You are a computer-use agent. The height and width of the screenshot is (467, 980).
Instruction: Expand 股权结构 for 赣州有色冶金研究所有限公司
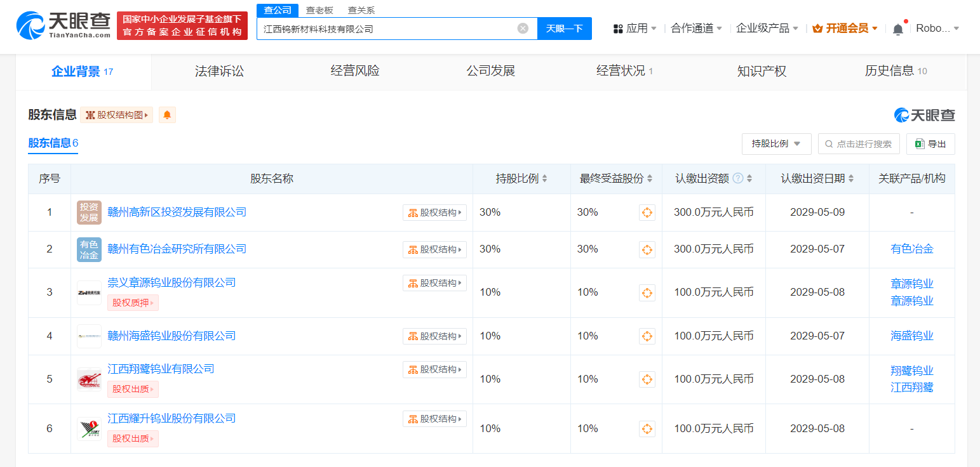434,249
